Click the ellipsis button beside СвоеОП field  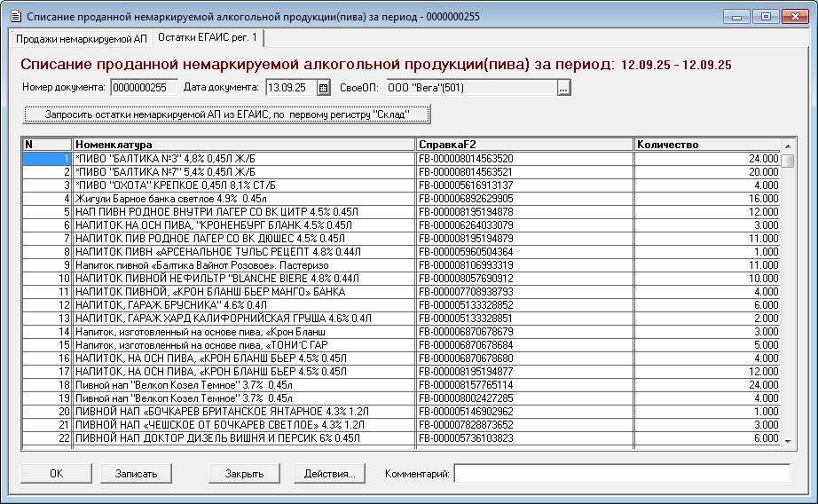coord(563,88)
